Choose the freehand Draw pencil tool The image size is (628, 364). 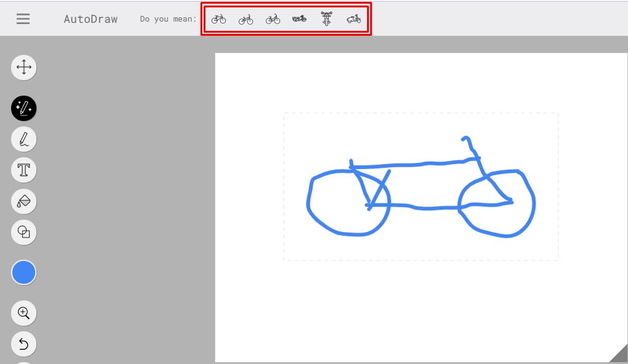click(23, 139)
